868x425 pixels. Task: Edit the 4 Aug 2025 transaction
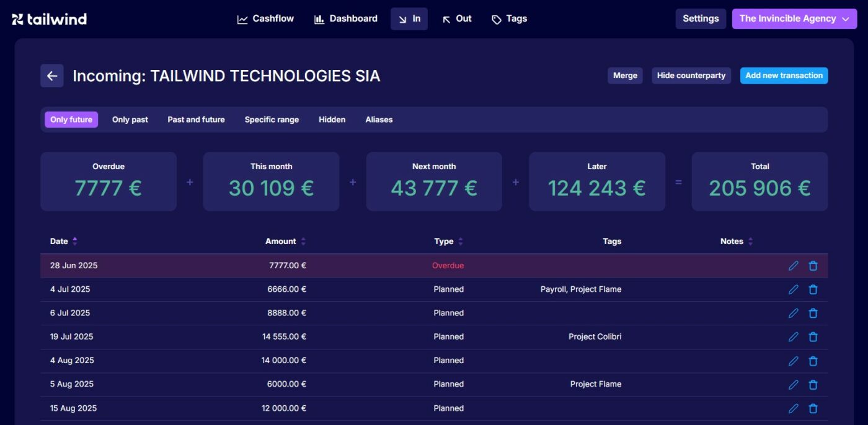793,361
